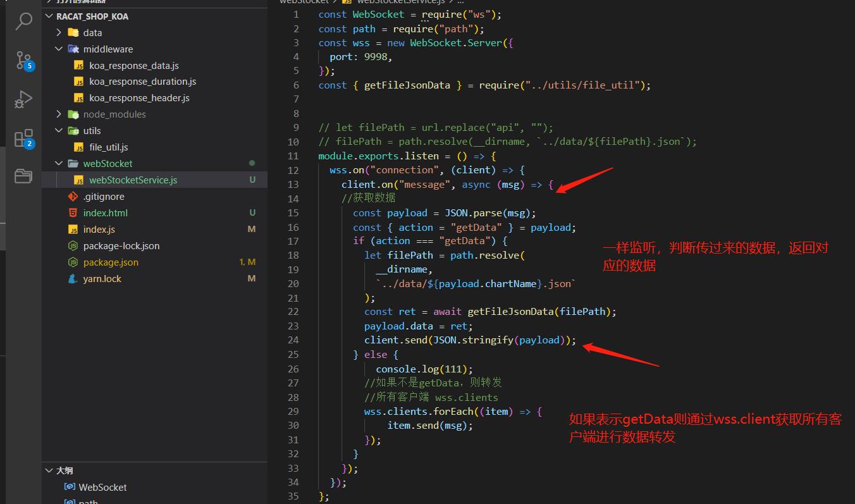Expand the node_modules folder chevron
Image resolution: width=855 pixels, height=504 pixels.
tap(59, 114)
